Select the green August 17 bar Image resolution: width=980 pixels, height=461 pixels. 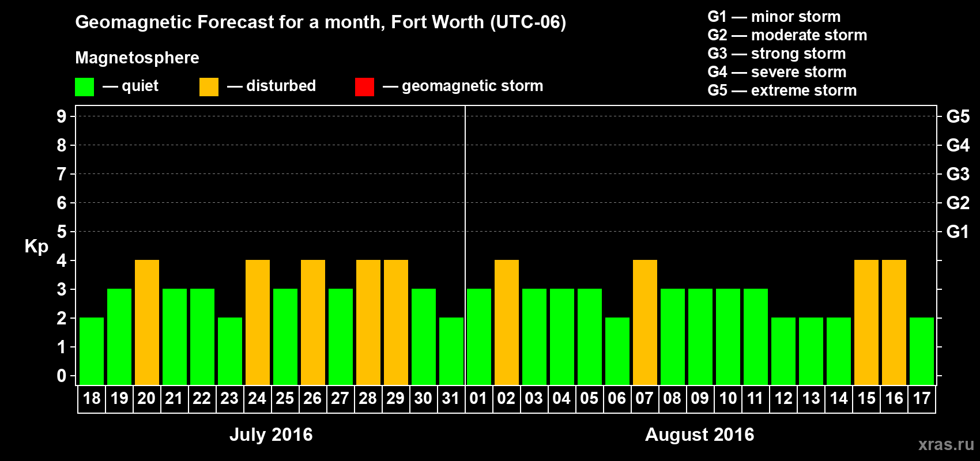click(922, 351)
